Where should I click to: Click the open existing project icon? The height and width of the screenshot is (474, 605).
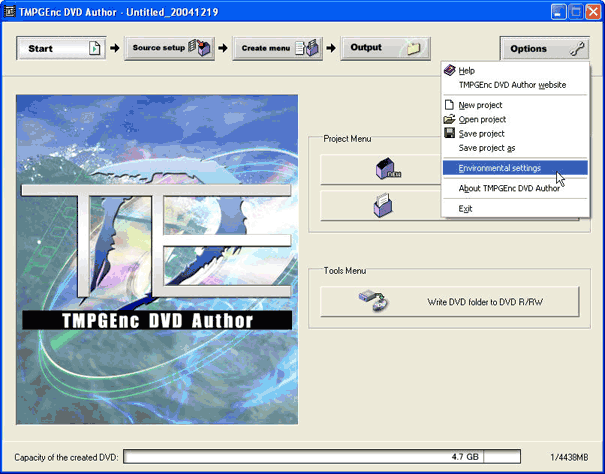383,205
